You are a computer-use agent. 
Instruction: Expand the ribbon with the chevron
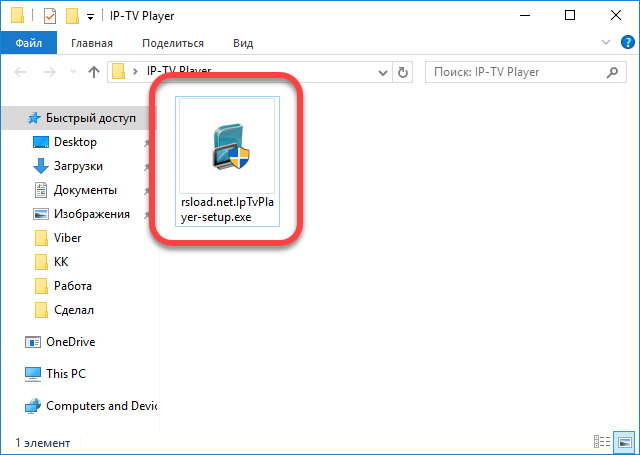pos(606,42)
